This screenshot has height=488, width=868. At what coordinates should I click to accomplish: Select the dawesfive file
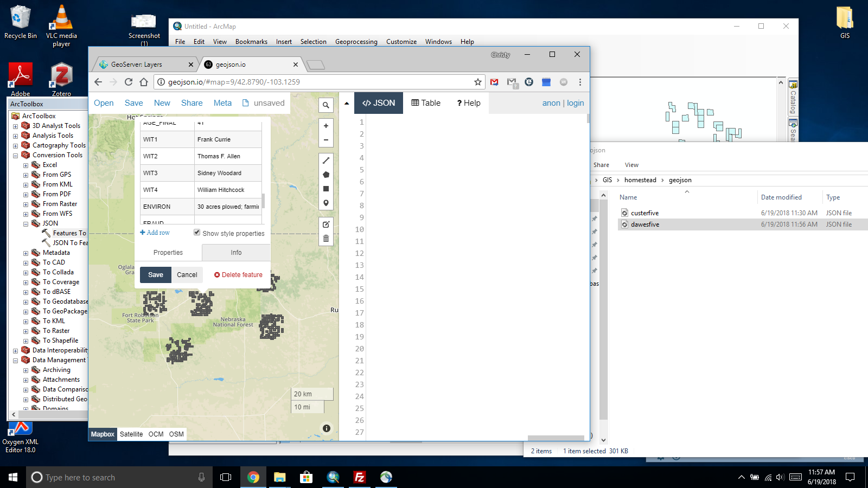[x=645, y=224]
